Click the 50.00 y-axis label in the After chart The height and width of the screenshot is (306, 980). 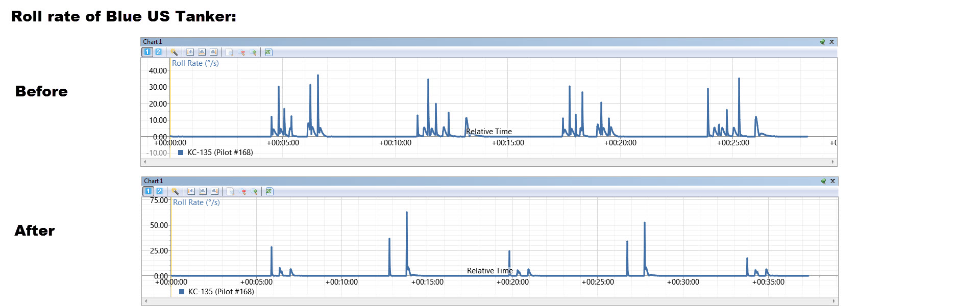coord(159,225)
